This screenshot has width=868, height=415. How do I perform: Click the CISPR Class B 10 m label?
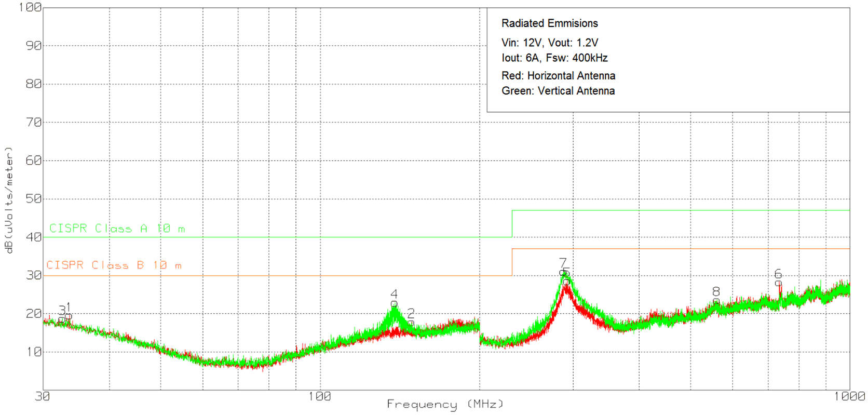tap(114, 265)
